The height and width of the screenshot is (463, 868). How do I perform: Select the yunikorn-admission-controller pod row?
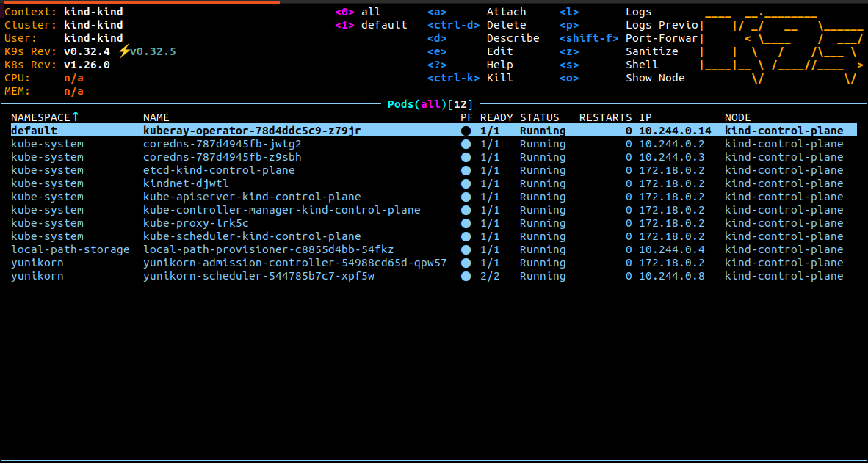point(294,263)
